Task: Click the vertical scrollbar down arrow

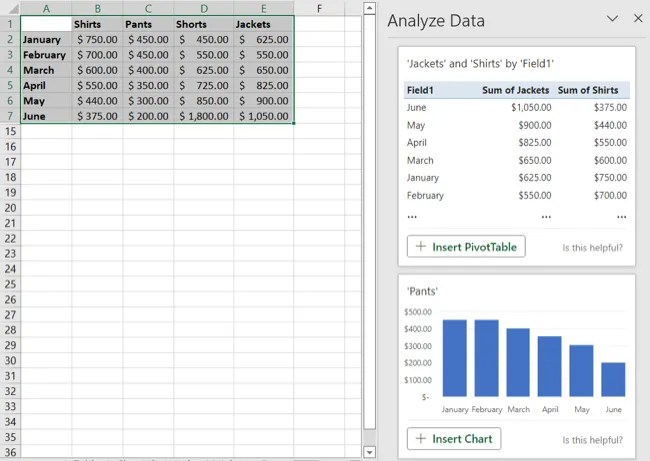Action: 369,451
